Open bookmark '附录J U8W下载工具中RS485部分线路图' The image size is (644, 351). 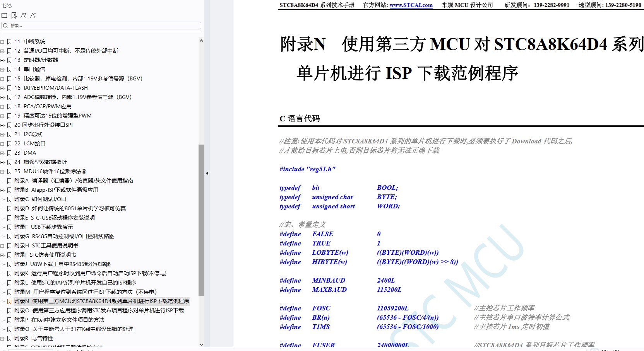(x=63, y=264)
